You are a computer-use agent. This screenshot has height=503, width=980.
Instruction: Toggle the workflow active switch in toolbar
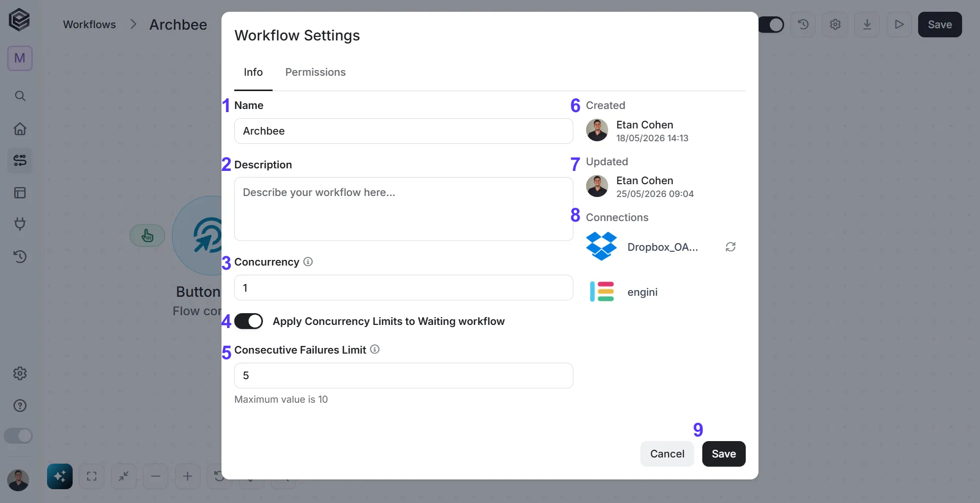(771, 25)
